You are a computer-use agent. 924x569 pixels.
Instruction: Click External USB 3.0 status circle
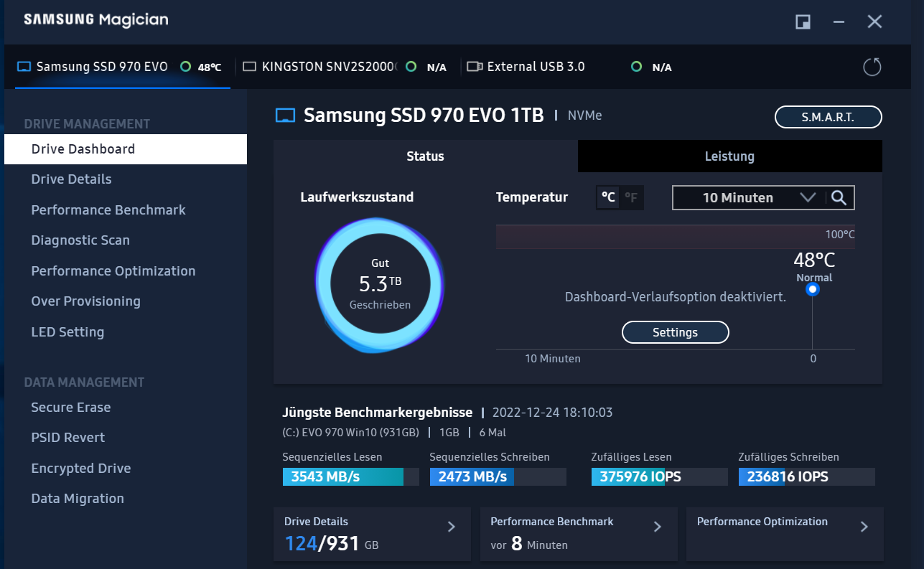point(636,67)
